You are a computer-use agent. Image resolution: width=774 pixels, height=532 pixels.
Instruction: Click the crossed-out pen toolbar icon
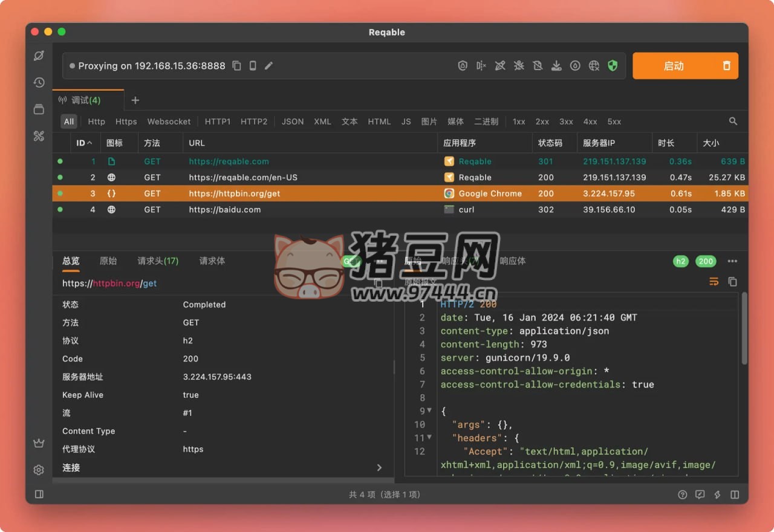pos(500,65)
